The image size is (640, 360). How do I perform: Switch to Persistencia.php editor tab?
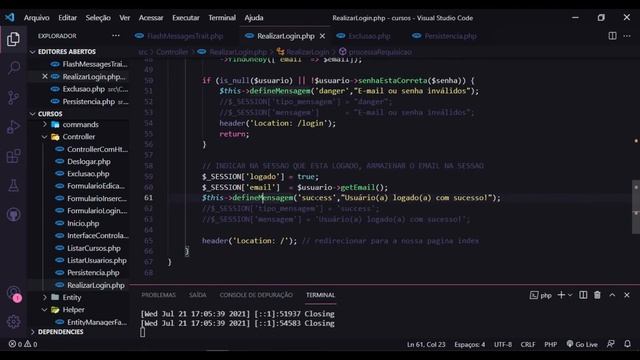[x=450, y=36]
